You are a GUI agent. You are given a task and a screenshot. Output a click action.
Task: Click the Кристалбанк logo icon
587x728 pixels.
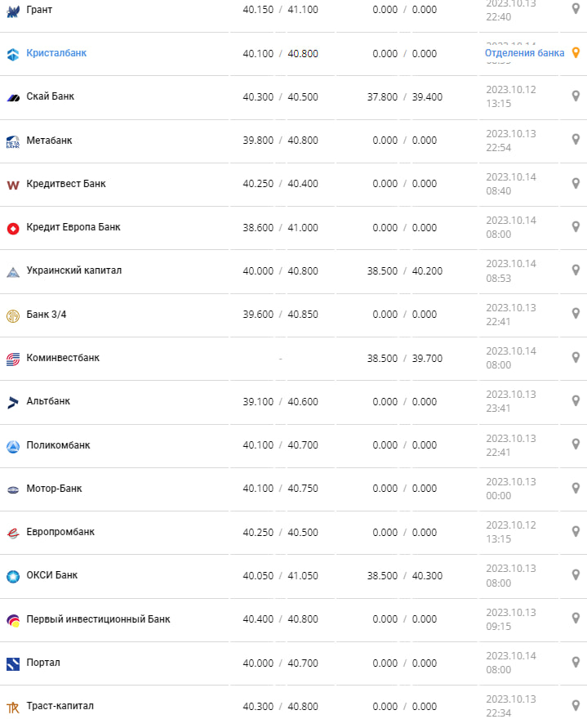(13, 55)
